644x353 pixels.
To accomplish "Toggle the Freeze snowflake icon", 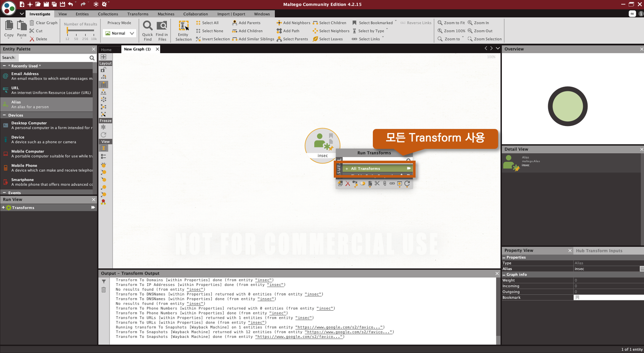I will [x=104, y=127].
